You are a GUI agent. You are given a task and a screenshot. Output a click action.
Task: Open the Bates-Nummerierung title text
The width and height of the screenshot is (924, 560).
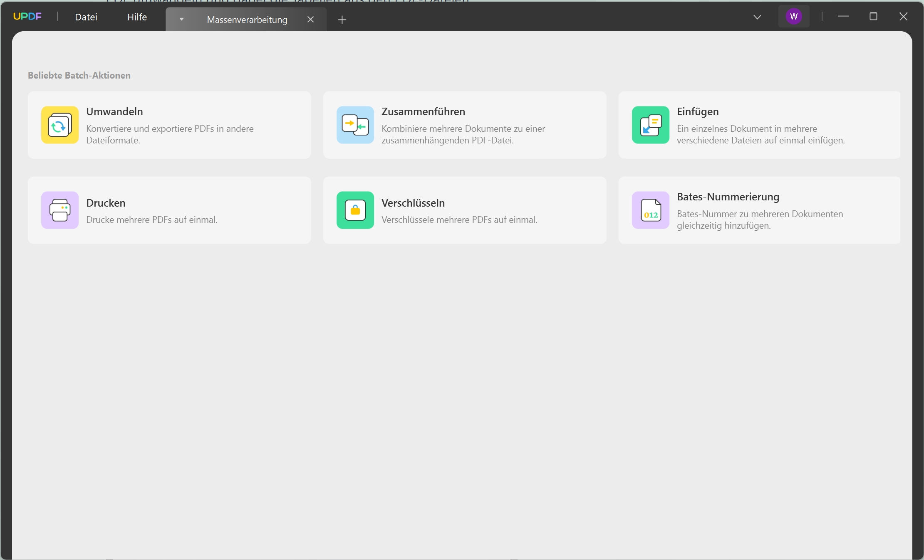728,197
